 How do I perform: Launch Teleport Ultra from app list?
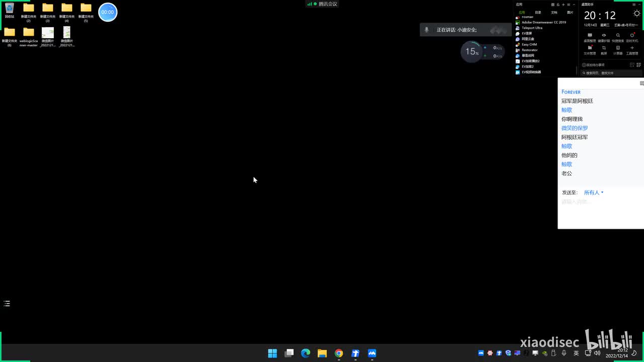pyautogui.click(x=529, y=28)
